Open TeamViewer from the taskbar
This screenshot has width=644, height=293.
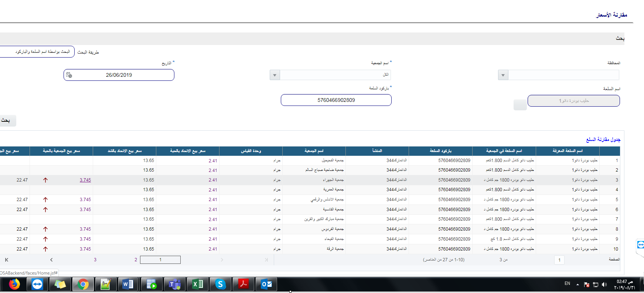37,284
